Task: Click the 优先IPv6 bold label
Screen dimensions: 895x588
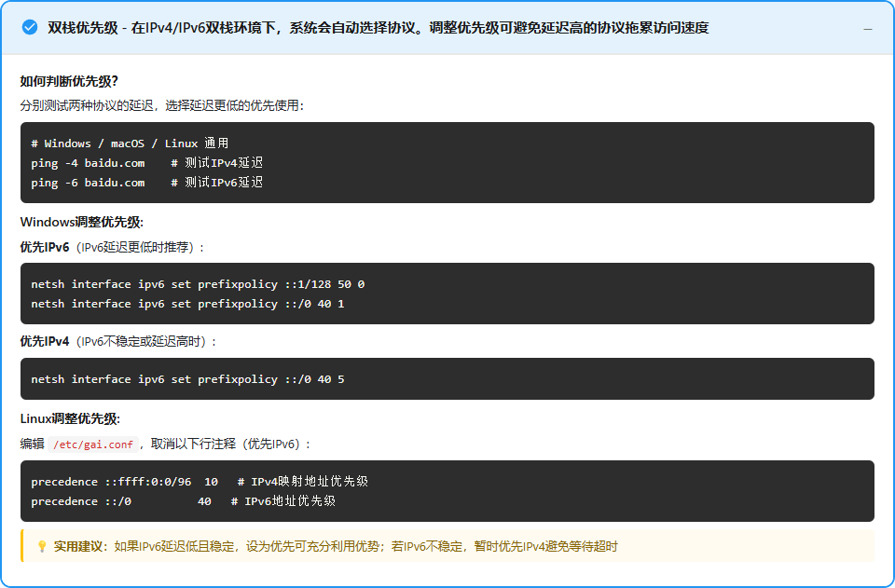Action: 45,247
